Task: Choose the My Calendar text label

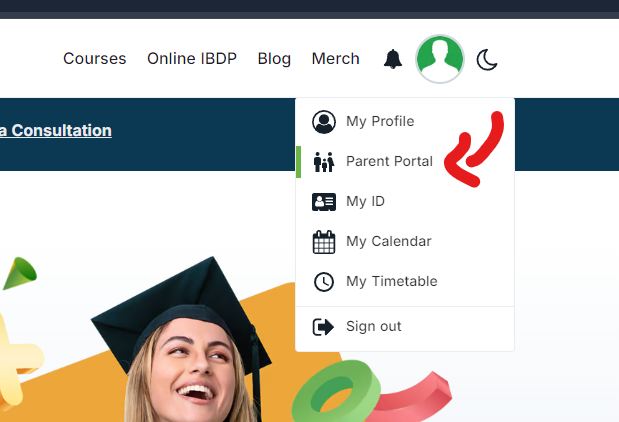Action: point(389,242)
